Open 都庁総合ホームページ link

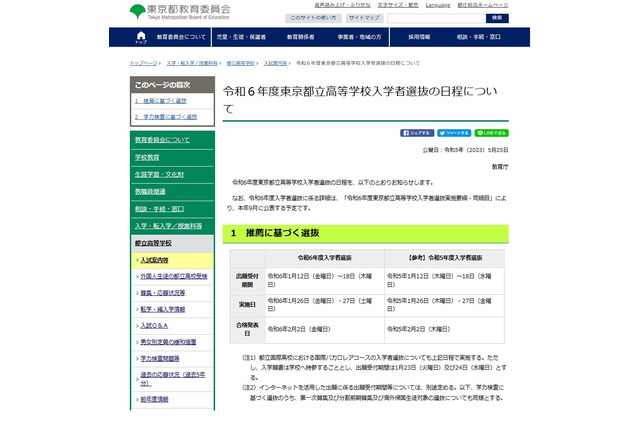pyautogui.click(x=483, y=5)
